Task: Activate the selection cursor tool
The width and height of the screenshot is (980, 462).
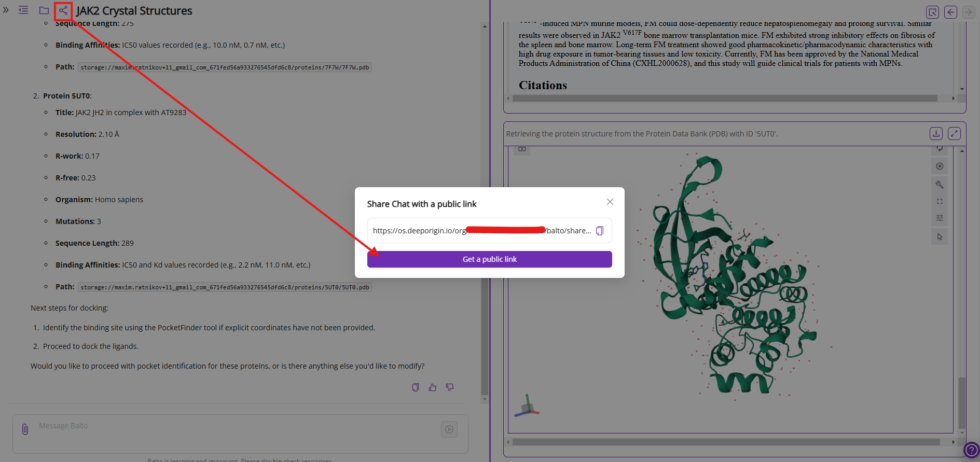Action: (x=940, y=236)
